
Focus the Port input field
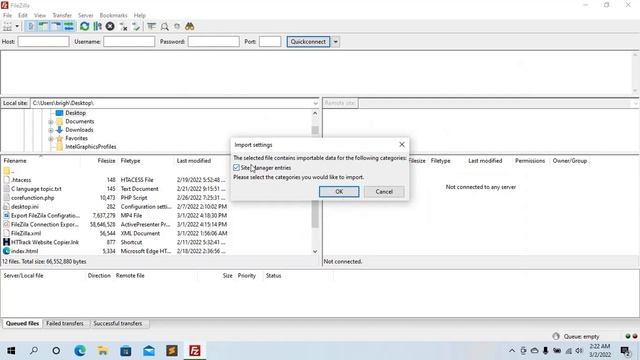[270, 42]
